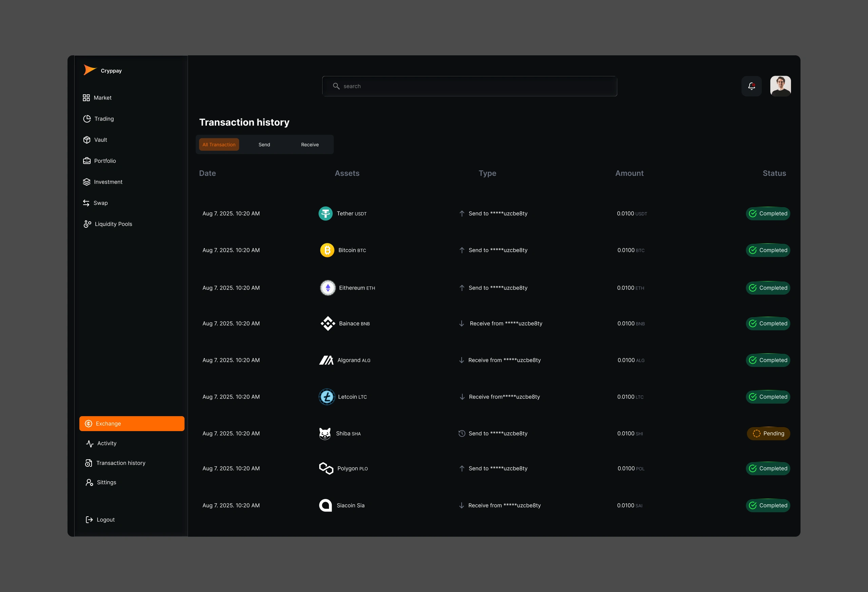This screenshot has height=592, width=868.
Task: Click the Pending status badge
Action: (x=768, y=433)
